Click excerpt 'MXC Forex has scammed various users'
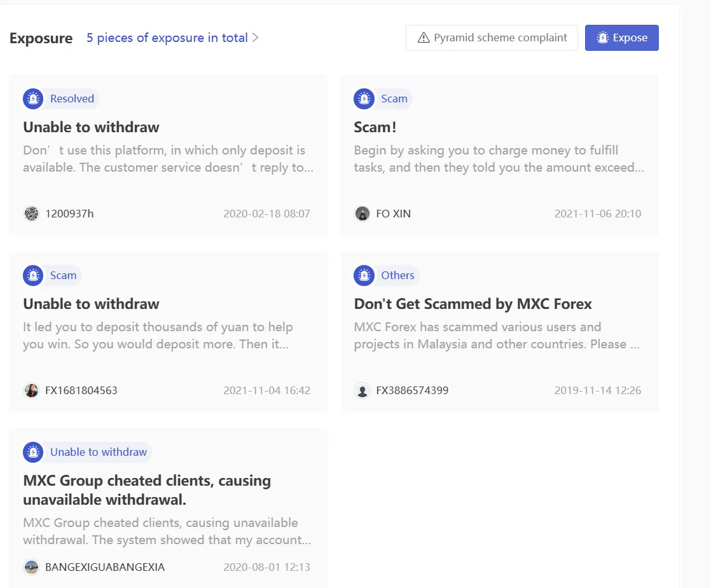The width and height of the screenshot is (711, 588). (497, 336)
